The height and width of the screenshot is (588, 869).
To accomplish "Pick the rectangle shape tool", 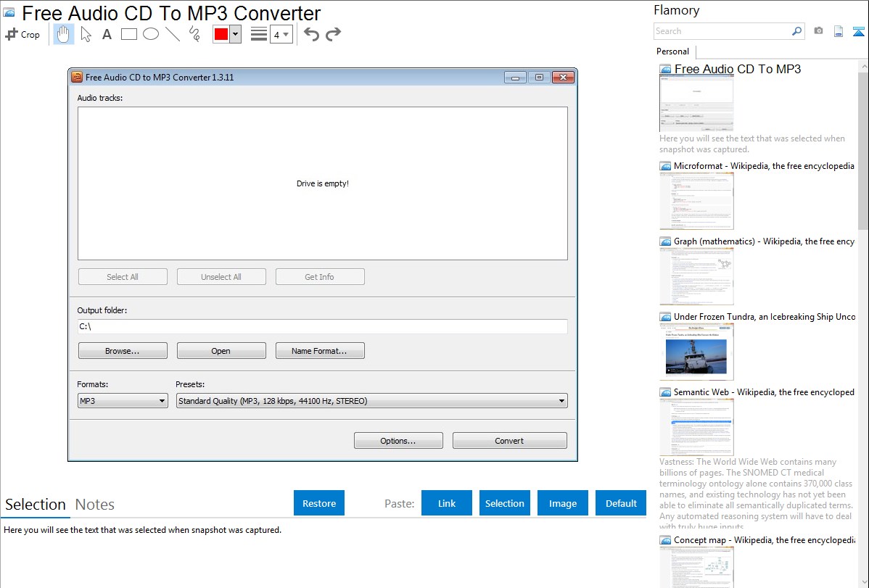I will (128, 34).
